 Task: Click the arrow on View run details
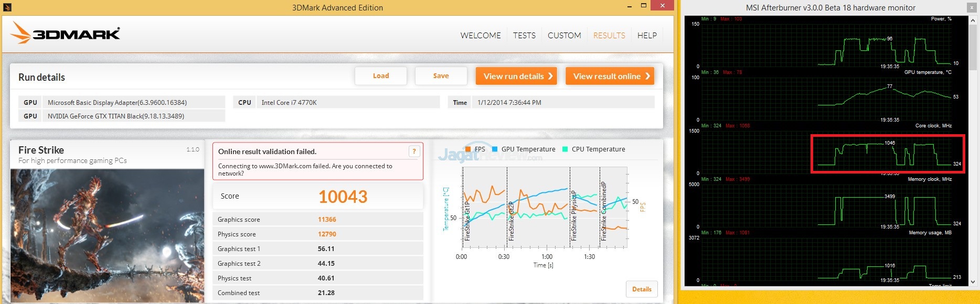[550, 76]
